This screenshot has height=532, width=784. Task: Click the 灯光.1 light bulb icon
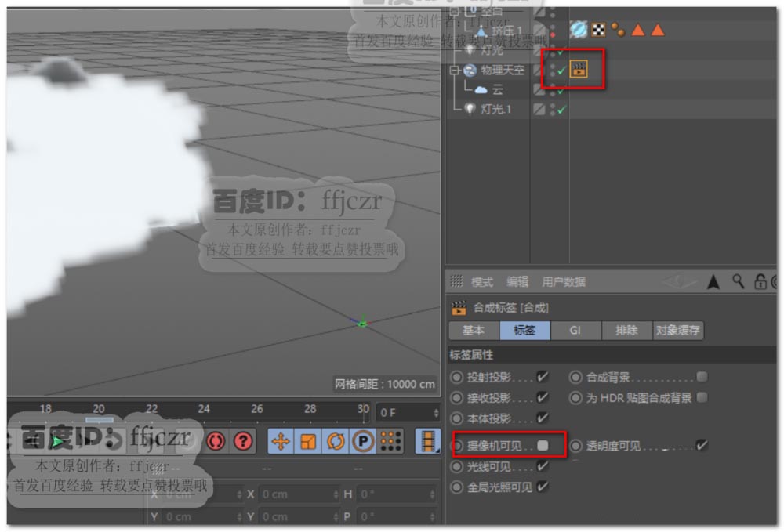469,109
